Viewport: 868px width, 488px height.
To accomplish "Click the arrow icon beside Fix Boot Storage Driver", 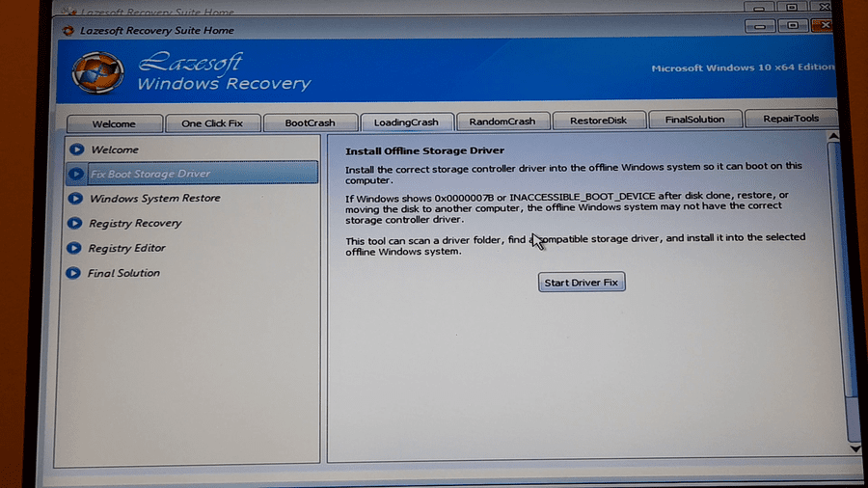I will tap(76, 174).
